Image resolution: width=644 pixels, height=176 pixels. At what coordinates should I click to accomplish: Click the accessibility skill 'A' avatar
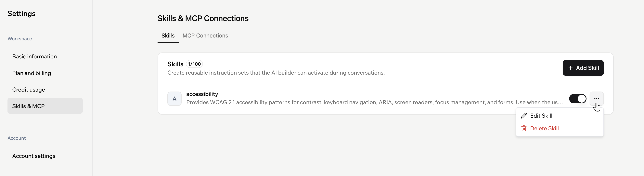pyautogui.click(x=174, y=99)
